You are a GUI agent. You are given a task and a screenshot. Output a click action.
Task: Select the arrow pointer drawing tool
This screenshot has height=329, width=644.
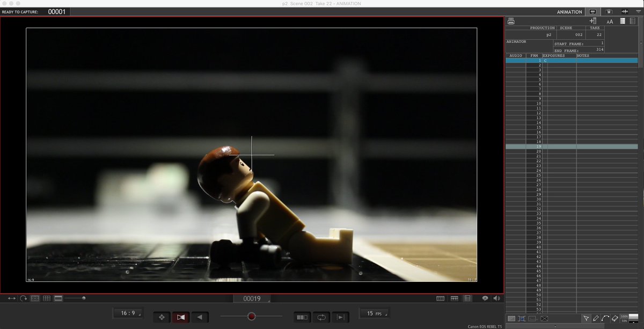(x=586, y=318)
